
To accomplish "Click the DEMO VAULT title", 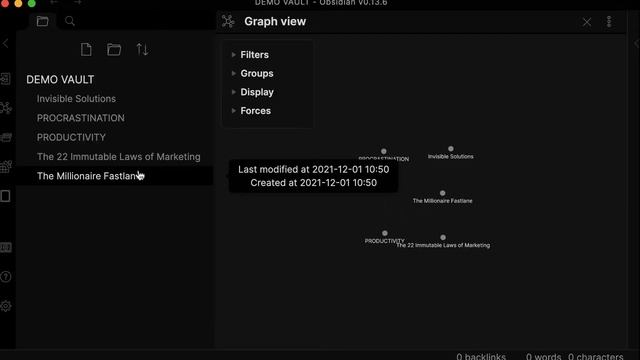I will tap(60, 80).
